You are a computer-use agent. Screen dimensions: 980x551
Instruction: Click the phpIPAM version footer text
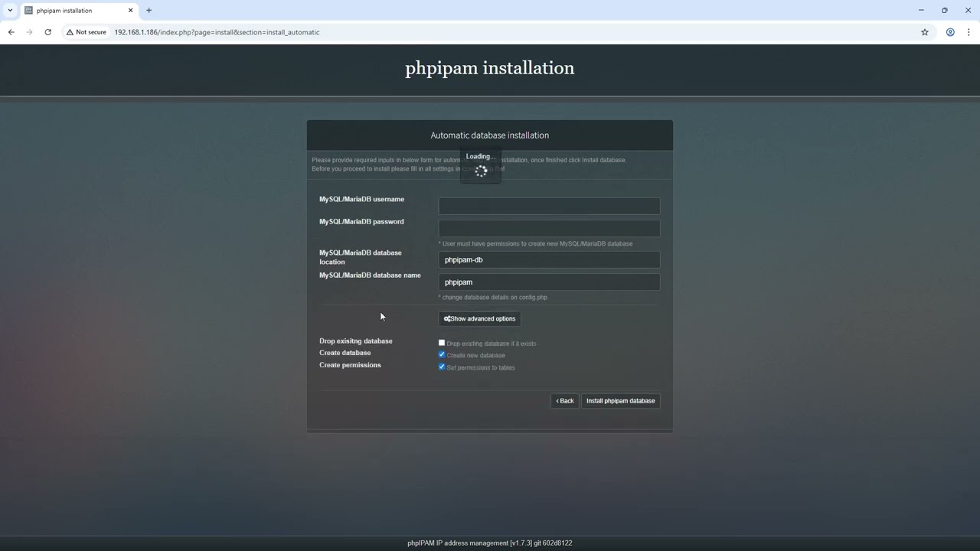point(490,543)
